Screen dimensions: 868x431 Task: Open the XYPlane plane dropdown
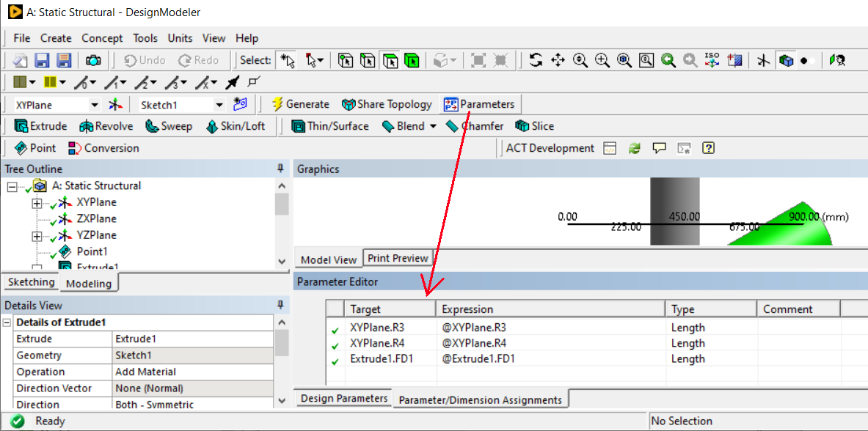(95, 105)
